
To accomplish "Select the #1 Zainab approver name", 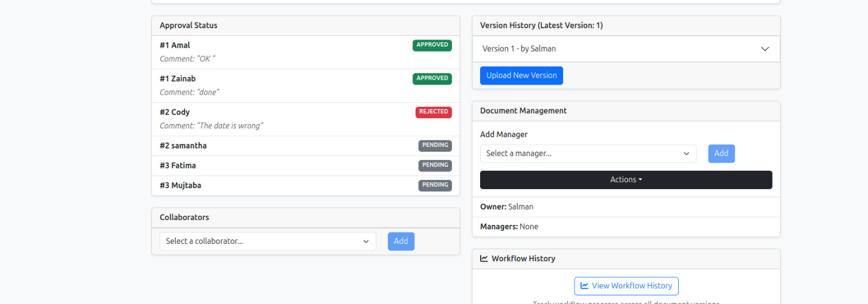I will point(177,79).
